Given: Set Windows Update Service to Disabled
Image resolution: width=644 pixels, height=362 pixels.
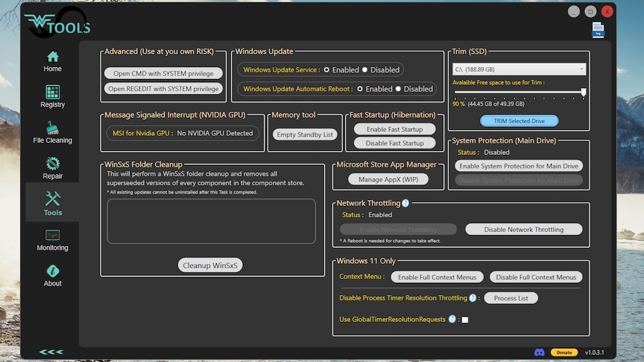Looking at the screenshot, I should click(365, 70).
